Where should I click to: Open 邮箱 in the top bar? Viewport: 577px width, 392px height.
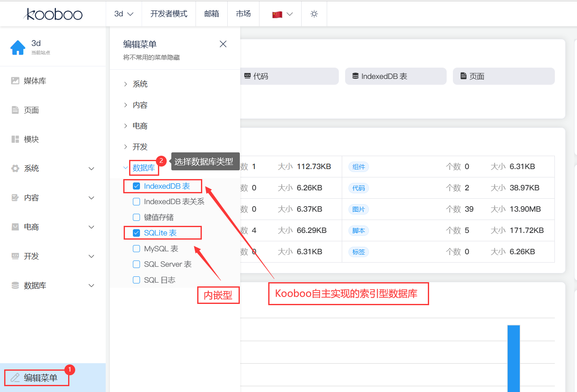[211, 14]
